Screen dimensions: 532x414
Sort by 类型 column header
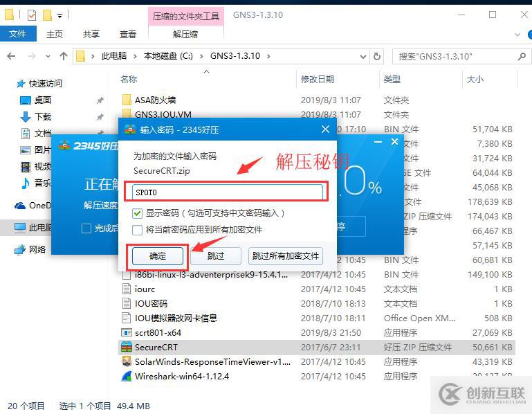pyautogui.click(x=392, y=80)
